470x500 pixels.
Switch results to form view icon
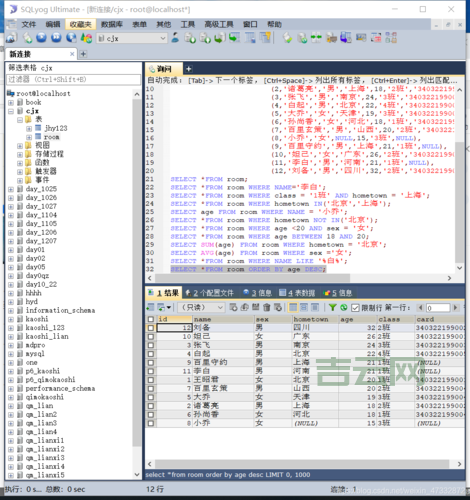click(304, 307)
